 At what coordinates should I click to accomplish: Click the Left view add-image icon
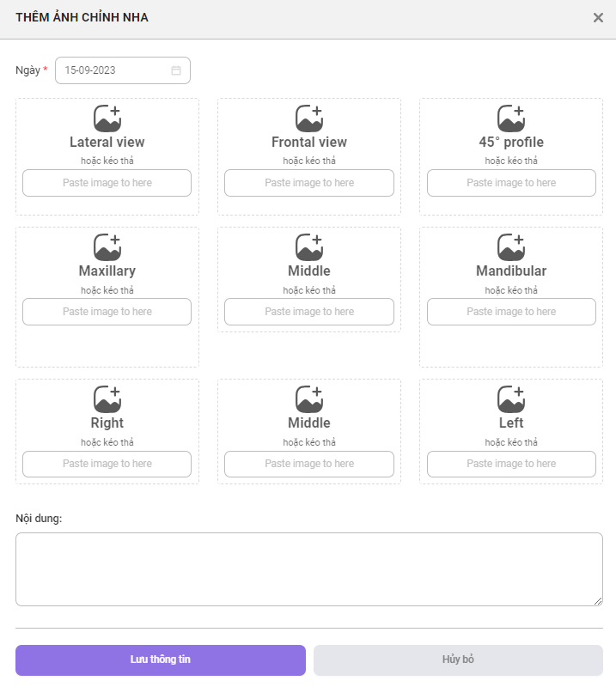[511, 399]
